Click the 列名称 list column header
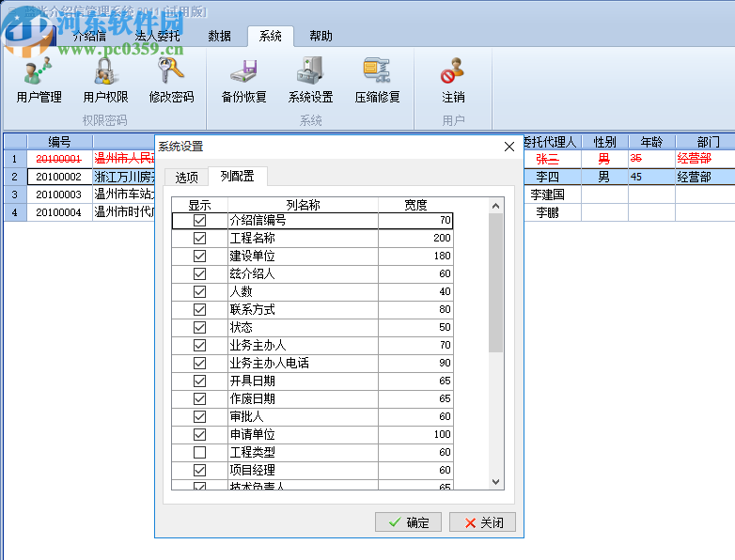Viewport: 735px width, 560px height. (303, 205)
